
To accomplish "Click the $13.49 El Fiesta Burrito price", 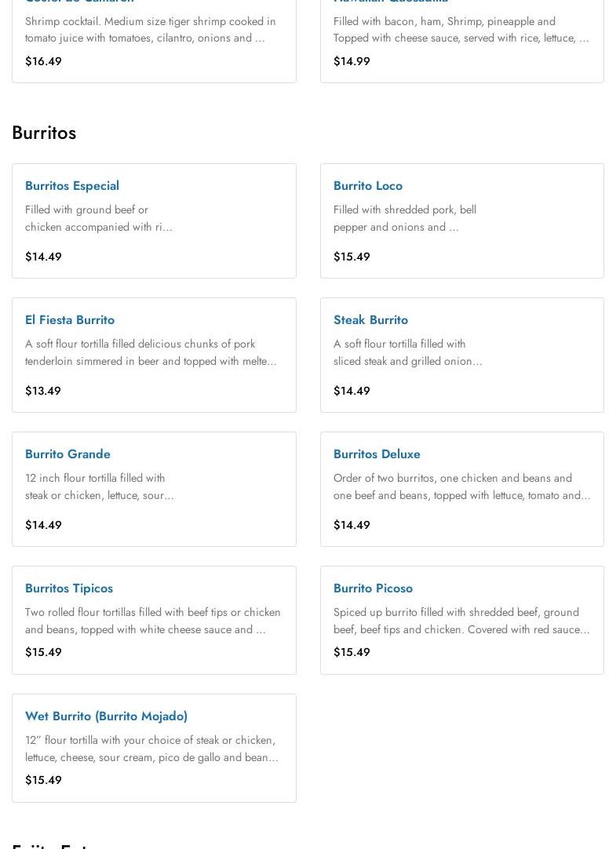I will point(43,391).
